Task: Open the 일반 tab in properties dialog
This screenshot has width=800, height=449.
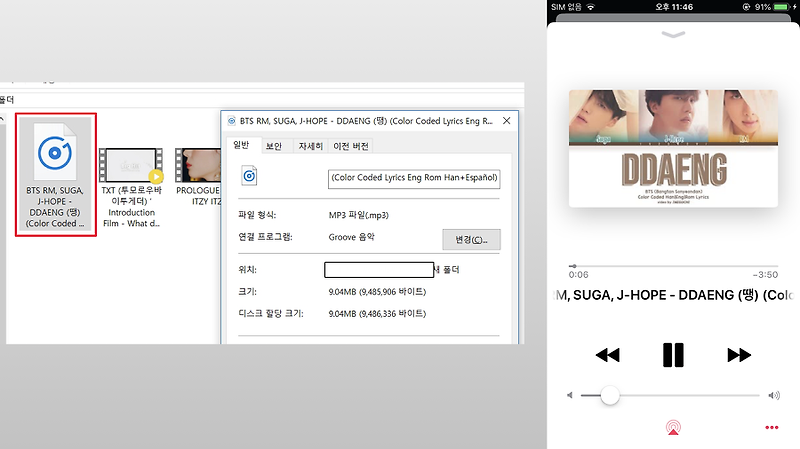Action: [241, 145]
